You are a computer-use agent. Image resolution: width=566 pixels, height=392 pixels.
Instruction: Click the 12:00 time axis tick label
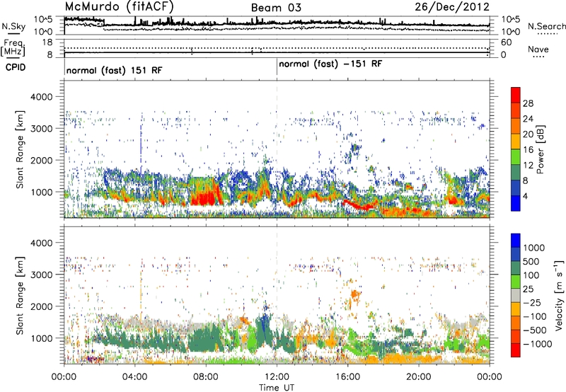click(x=277, y=377)
